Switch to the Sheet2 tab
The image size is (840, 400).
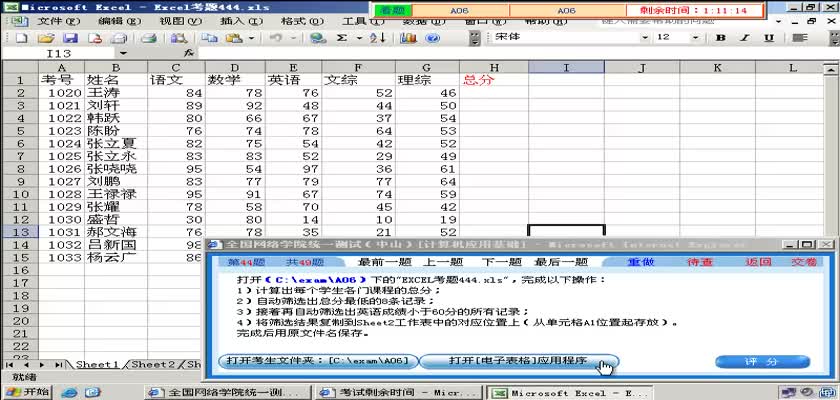tap(153, 364)
